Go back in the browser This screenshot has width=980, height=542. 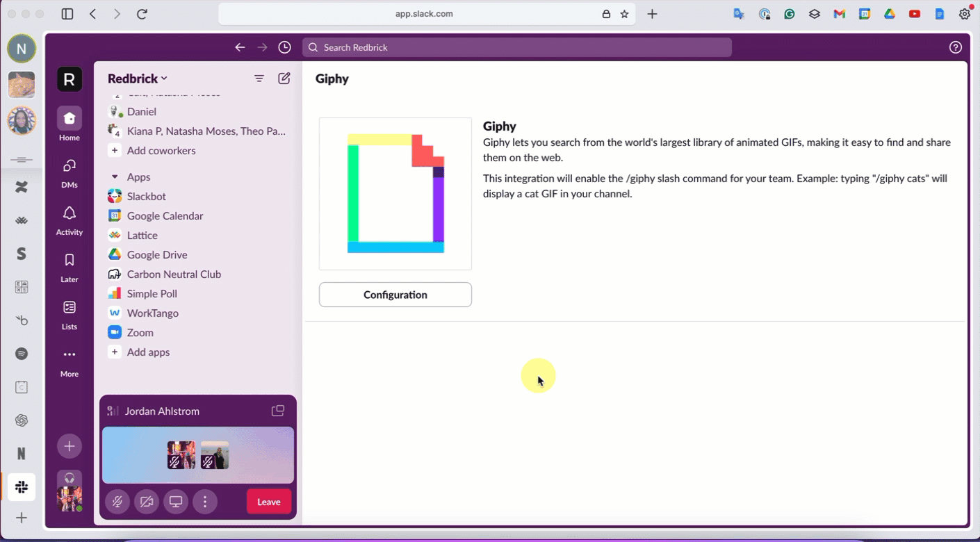point(93,14)
